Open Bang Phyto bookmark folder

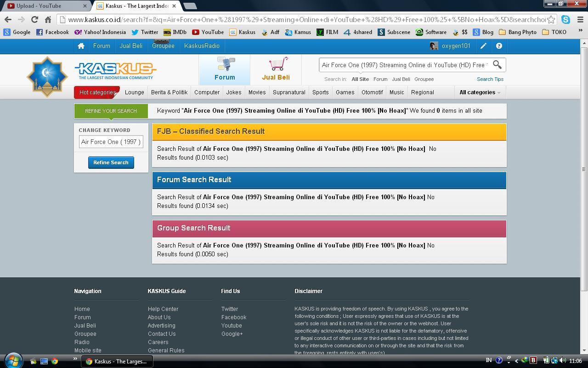[x=517, y=32]
